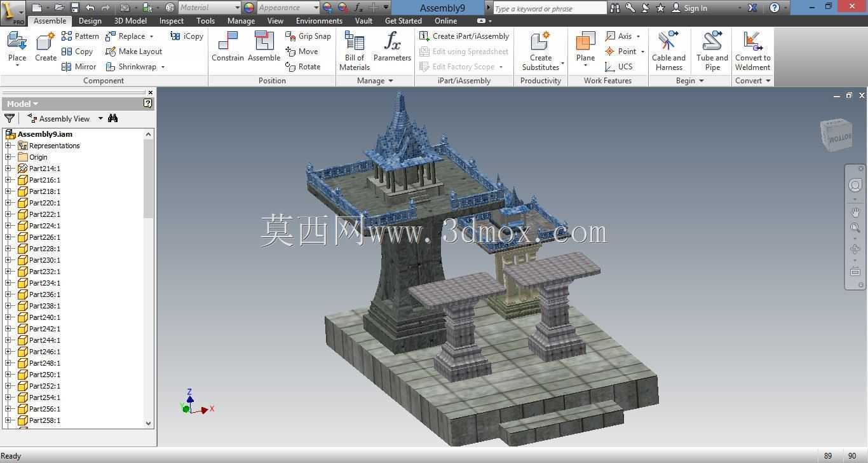Click the Replace component tool
This screenshot has width=868, height=463.
(129, 36)
